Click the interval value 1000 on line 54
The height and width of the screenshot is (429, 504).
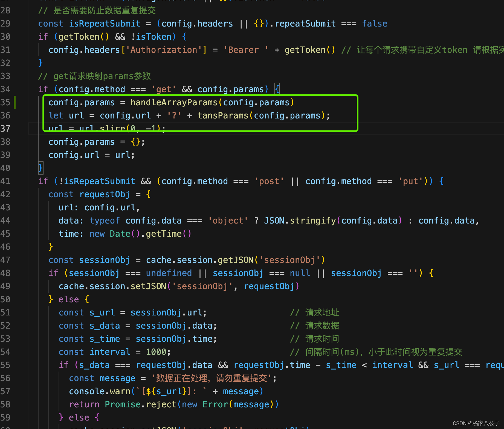pyautogui.click(x=156, y=352)
